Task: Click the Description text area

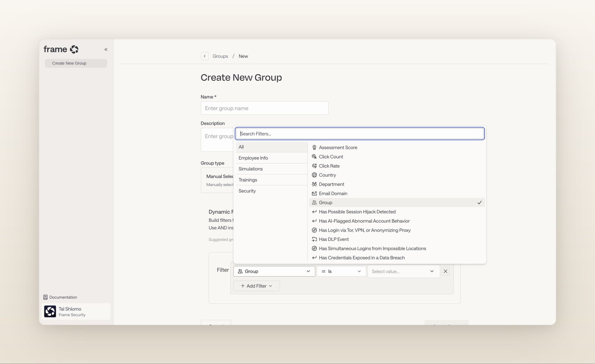Action: [x=217, y=140]
